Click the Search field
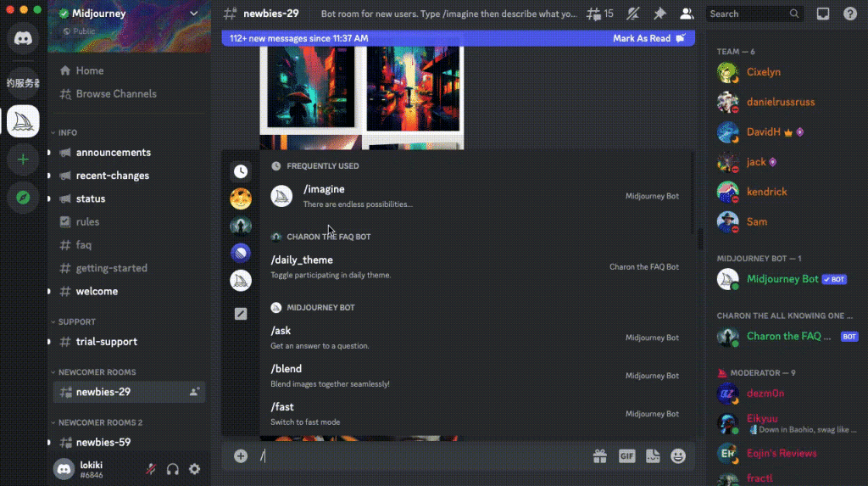Screen dimensions: 868x486 754,14
